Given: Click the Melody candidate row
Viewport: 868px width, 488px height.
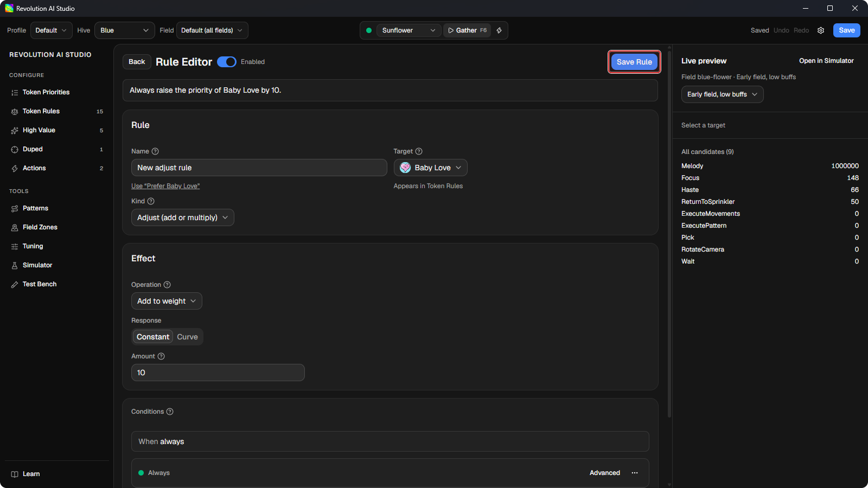Looking at the screenshot, I should click(770, 166).
